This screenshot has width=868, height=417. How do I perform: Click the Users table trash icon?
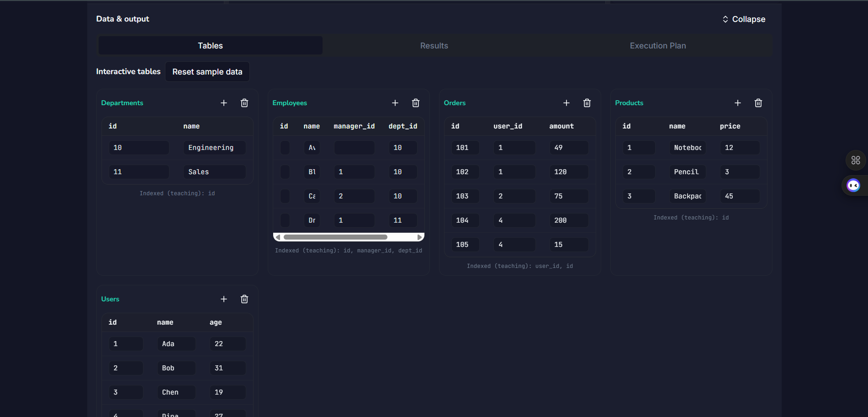(x=244, y=299)
